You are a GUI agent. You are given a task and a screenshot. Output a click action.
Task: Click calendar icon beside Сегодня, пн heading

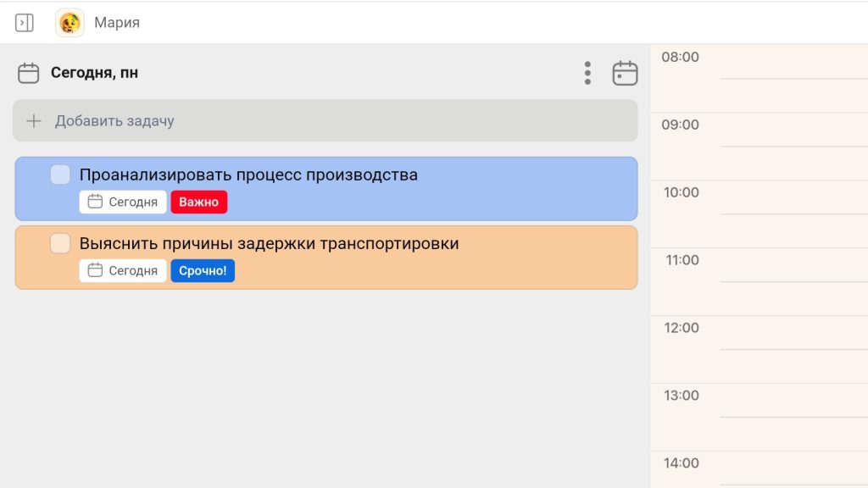point(28,73)
